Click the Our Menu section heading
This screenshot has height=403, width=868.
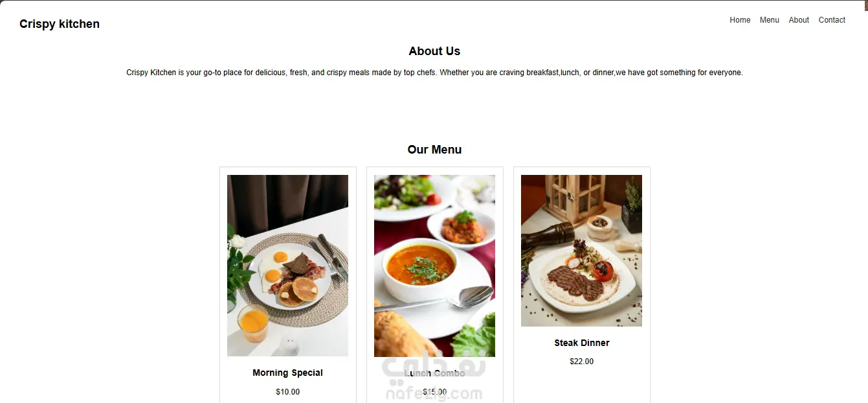tap(434, 150)
